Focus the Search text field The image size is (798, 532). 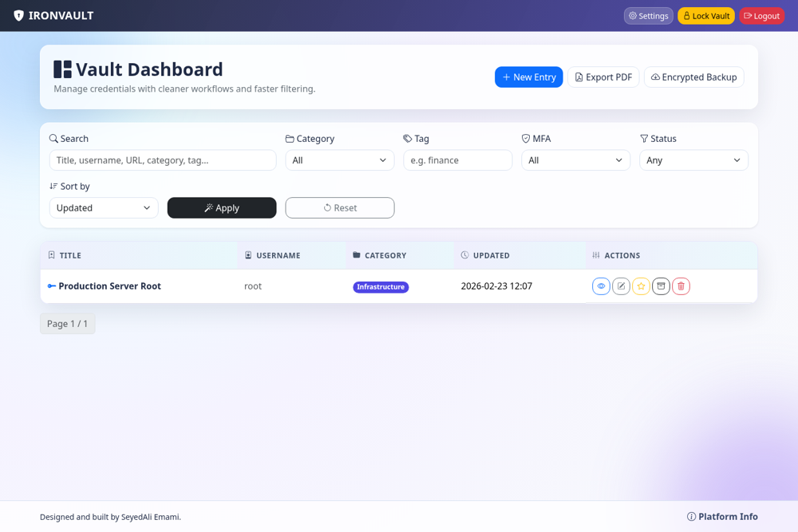[163, 160]
